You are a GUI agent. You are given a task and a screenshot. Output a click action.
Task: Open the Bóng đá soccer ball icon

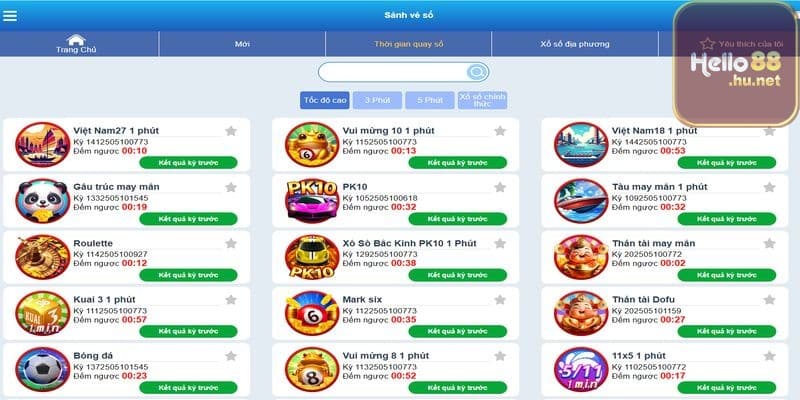[42, 369]
